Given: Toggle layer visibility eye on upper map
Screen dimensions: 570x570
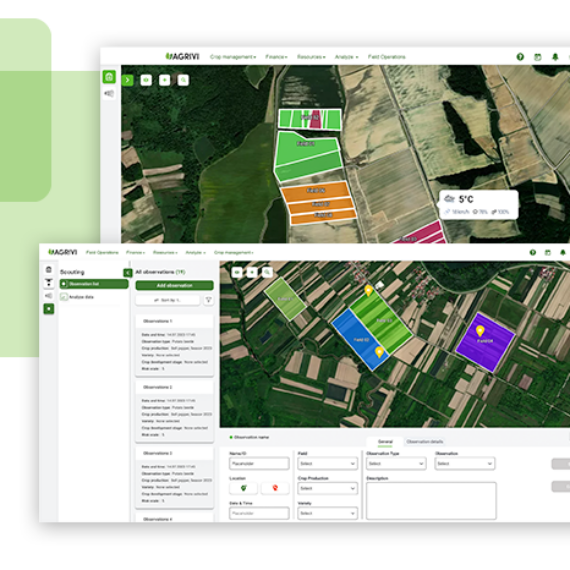Looking at the screenshot, I should (146, 80).
